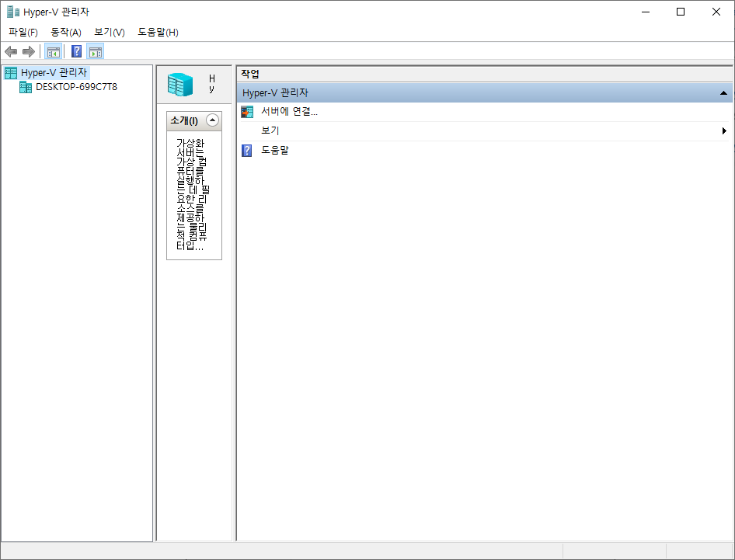Image resolution: width=735 pixels, height=560 pixels.
Task: Click the 소개(I) section header
Action: [x=194, y=121]
